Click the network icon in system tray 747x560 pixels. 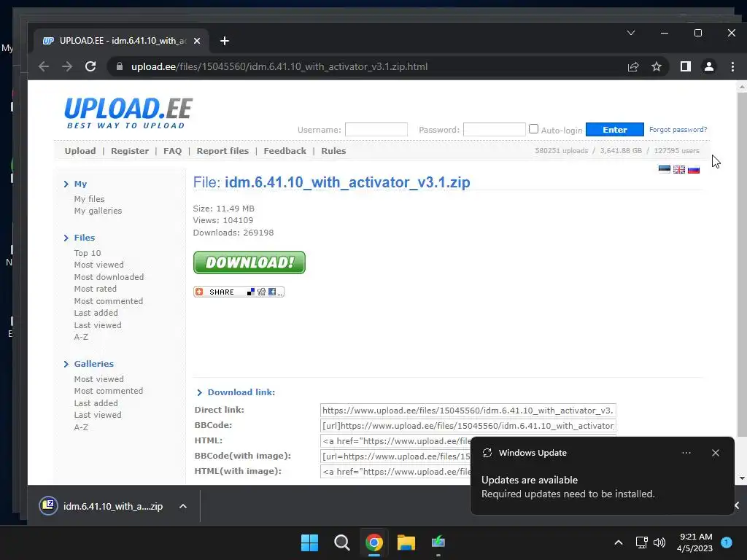click(x=642, y=542)
